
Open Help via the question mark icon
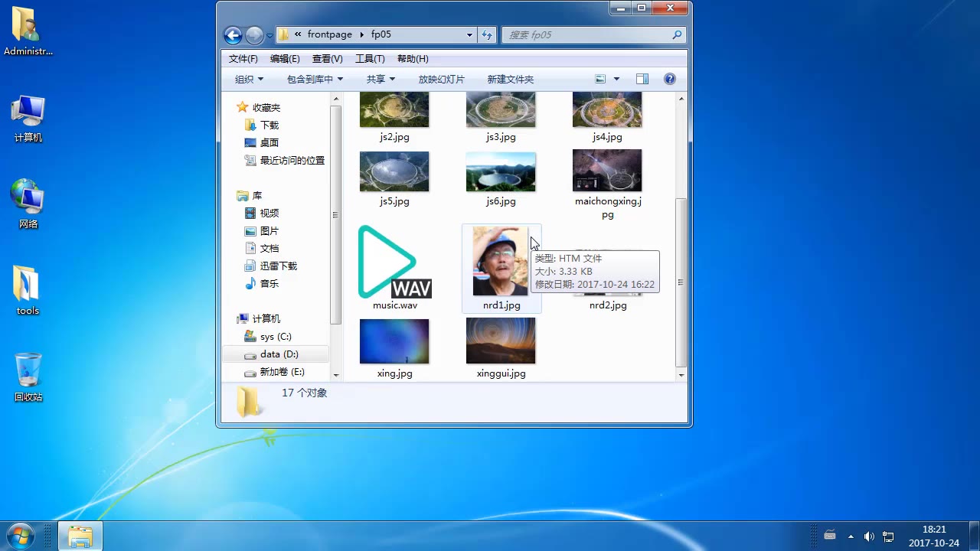[x=669, y=78]
